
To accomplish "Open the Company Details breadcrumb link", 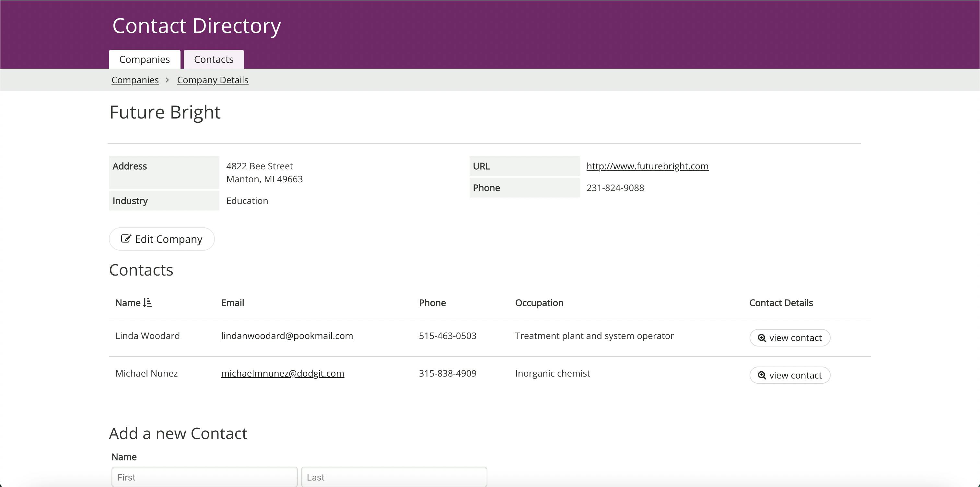I will click(x=212, y=80).
